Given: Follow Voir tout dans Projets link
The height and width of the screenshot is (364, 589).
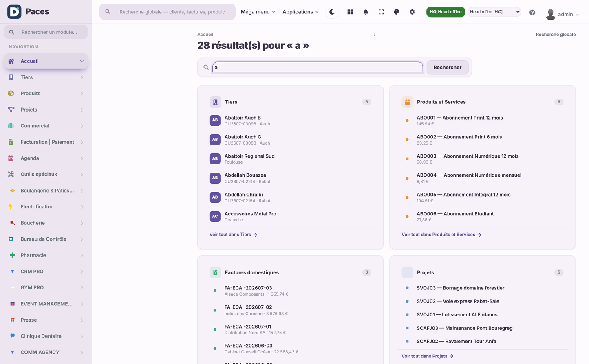Looking at the screenshot, I should pyautogui.click(x=428, y=356).
